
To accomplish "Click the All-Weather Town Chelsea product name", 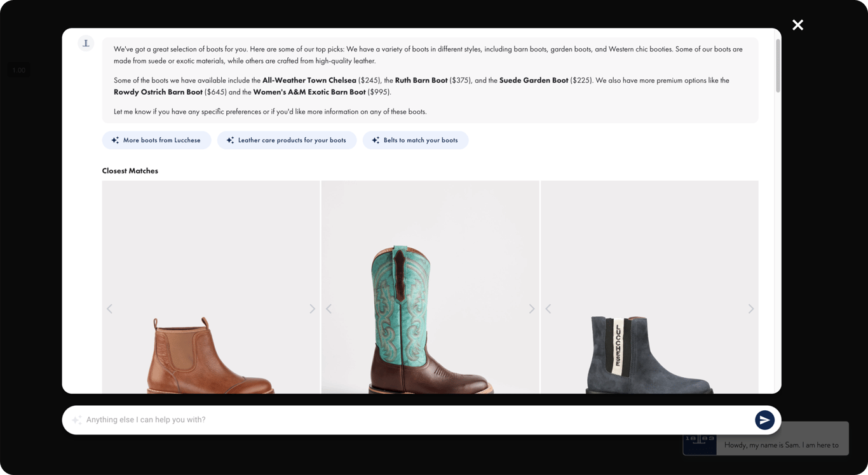I will [x=309, y=81].
